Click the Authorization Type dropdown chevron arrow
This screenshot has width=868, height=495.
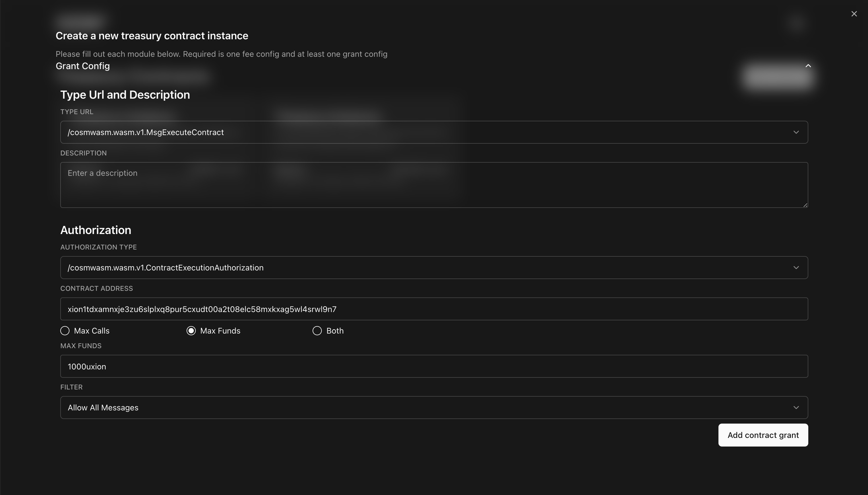click(x=796, y=268)
